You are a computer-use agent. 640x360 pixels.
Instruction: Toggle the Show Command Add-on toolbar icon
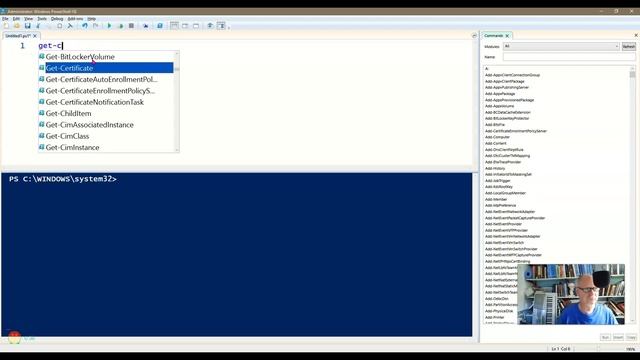[x=221, y=26]
